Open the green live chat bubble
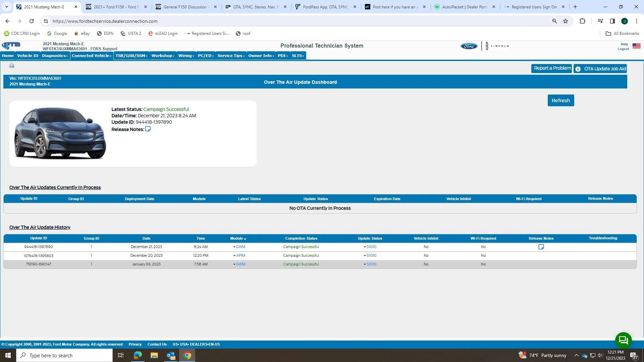The image size is (644, 362). tap(623, 340)
